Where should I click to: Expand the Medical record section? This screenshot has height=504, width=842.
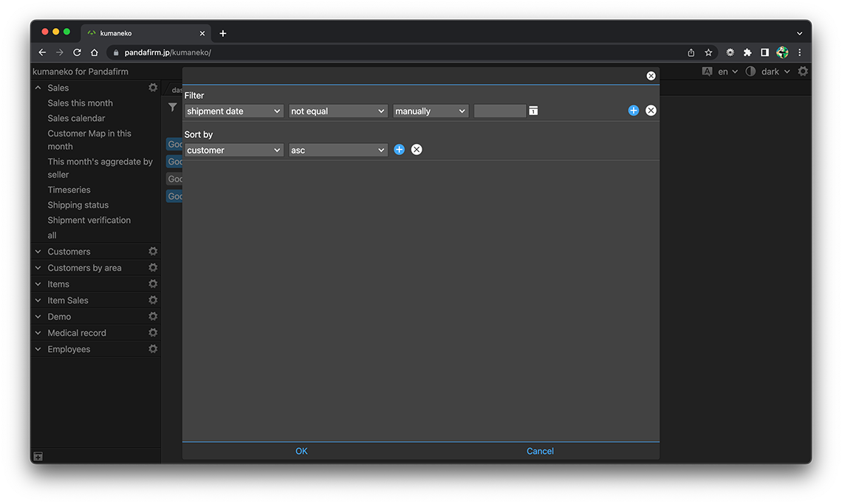point(38,333)
